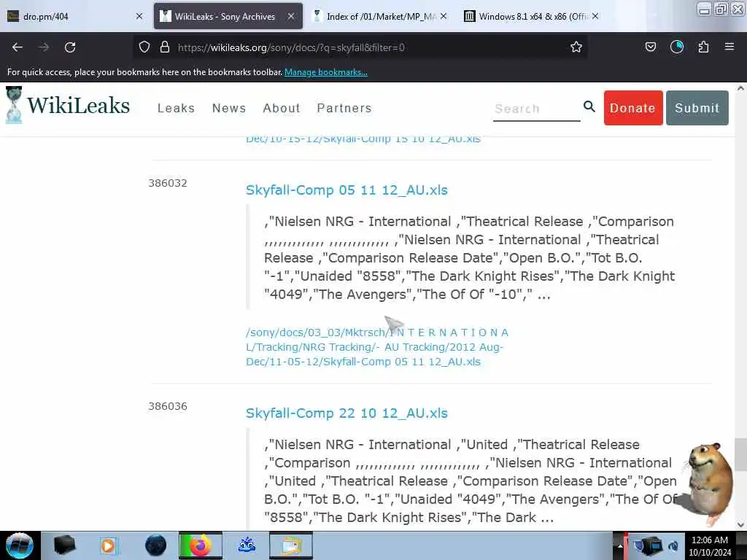
Task: Open the blue creature taskbar icon
Action: pos(247,545)
